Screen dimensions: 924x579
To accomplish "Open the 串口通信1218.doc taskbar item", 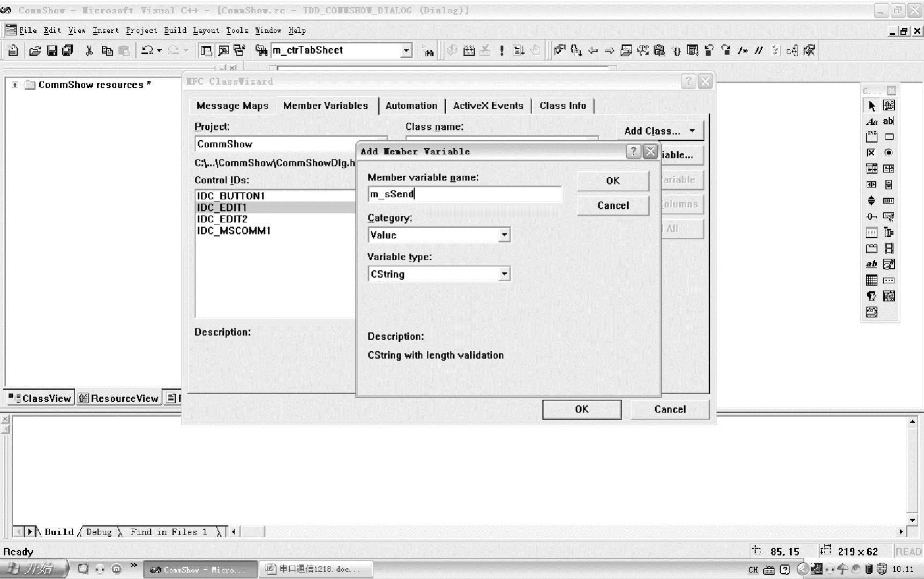I will [x=315, y=569].
